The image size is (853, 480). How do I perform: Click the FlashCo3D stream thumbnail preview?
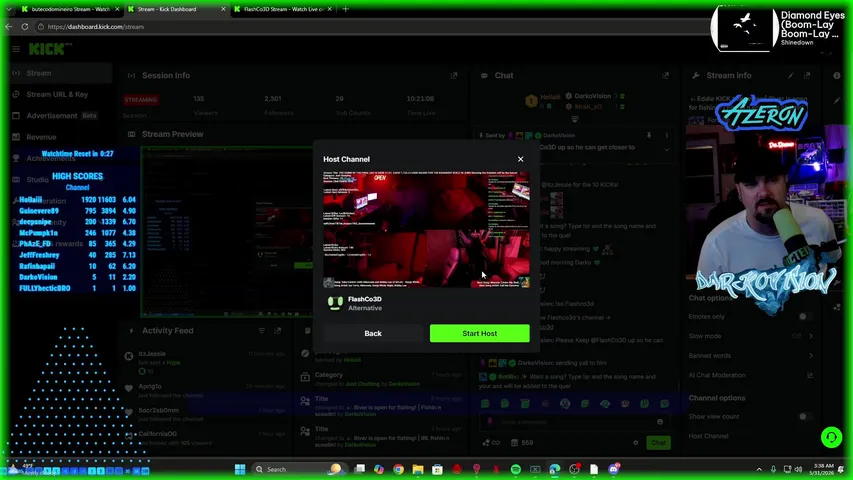[x=426, y=230]
